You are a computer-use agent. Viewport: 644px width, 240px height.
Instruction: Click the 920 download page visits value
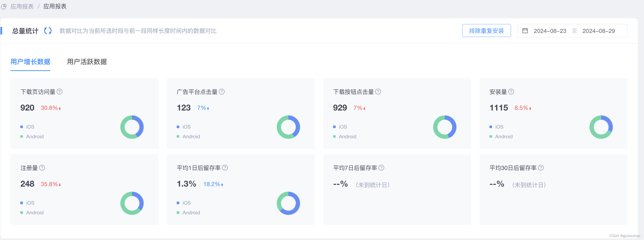point(27,108)
